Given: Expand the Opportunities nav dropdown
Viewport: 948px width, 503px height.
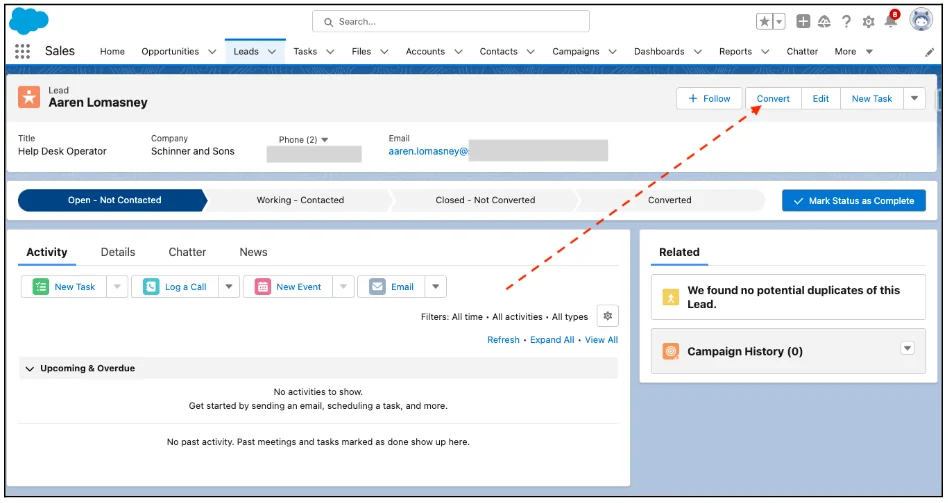Looking at the screenshot, I should coord(212,52).
